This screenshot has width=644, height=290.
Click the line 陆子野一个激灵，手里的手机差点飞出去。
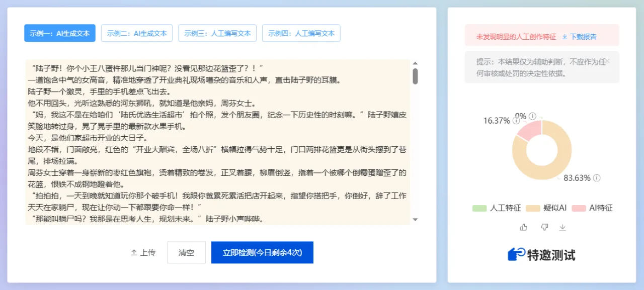pyautogui.click(x=99, y=91)
